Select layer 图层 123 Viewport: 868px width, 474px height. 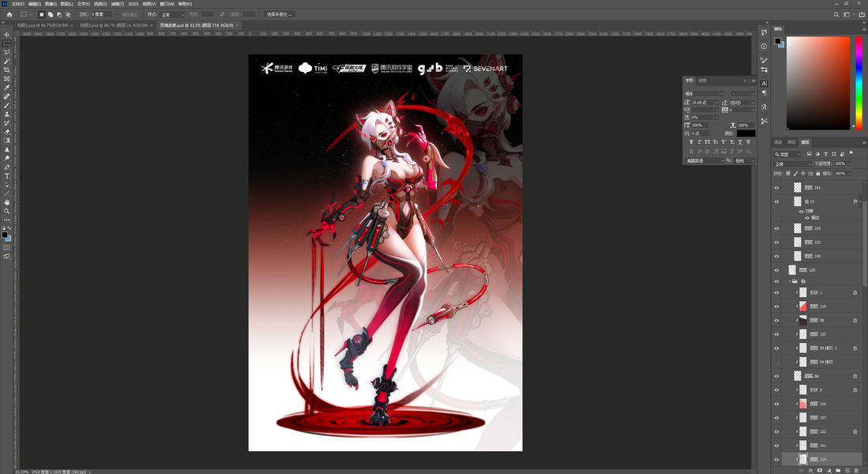818,334
